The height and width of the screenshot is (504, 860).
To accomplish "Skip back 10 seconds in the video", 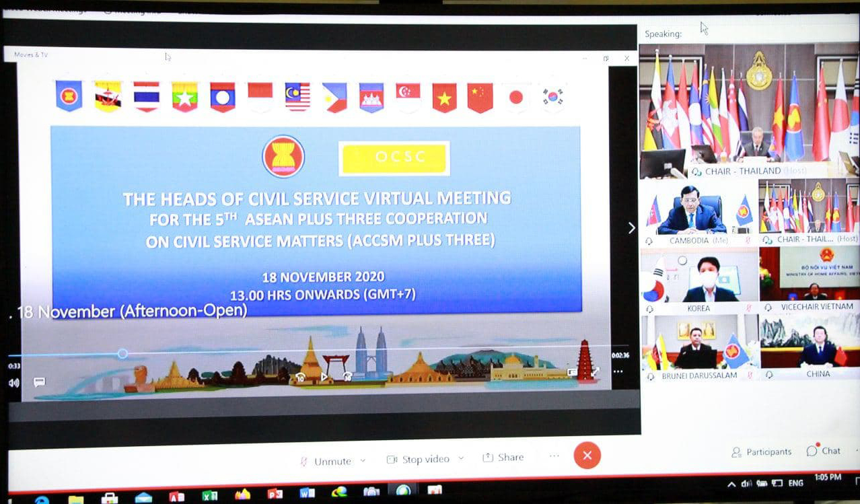I will pos(301,377).
